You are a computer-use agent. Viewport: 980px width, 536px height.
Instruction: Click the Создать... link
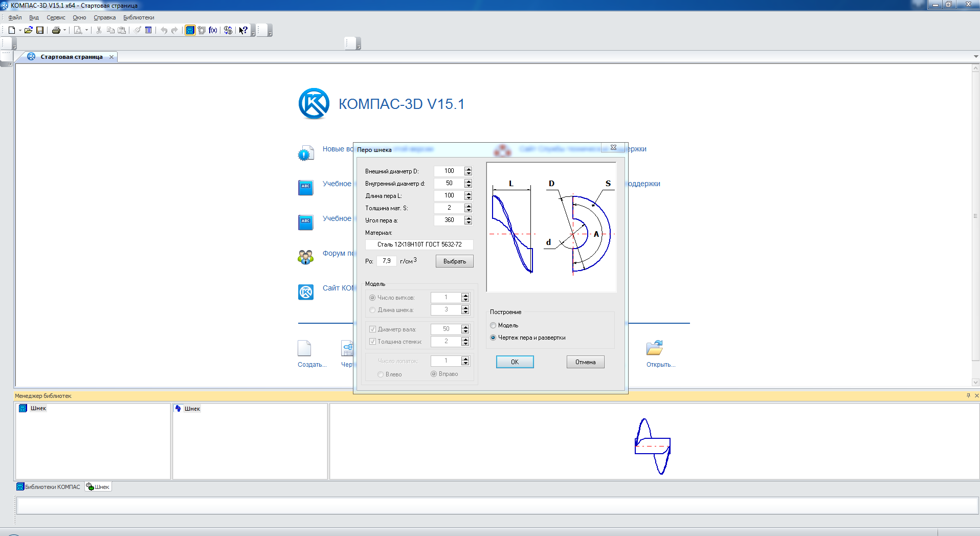pos(312,365)
